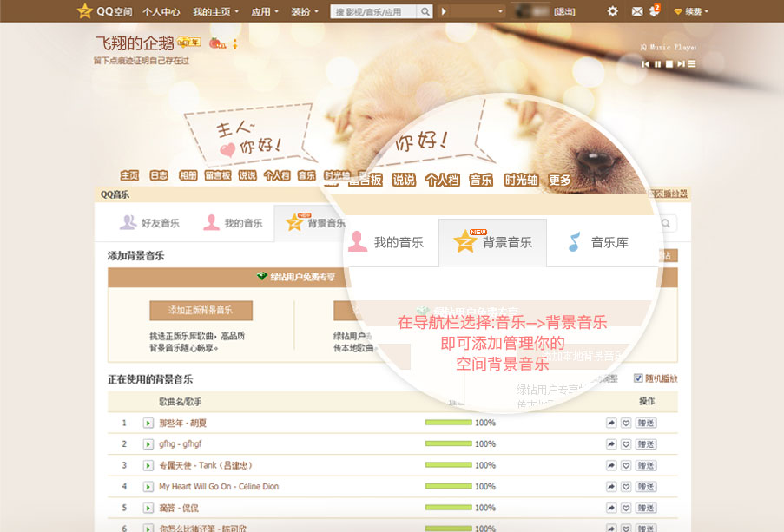The height and width of the screenshot is (532, 784).
Task: Open top bar player song dropdown arrow
Action: pyautogui.click(x=500, y=11)
